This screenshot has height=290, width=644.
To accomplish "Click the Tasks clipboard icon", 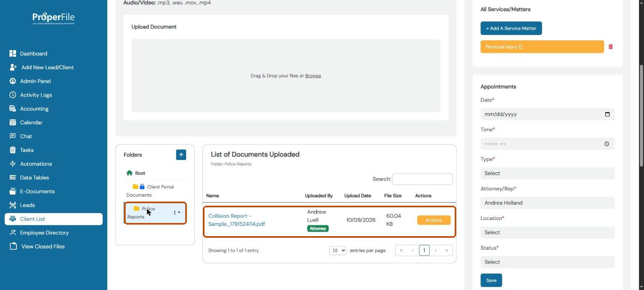I will [13, 150].
